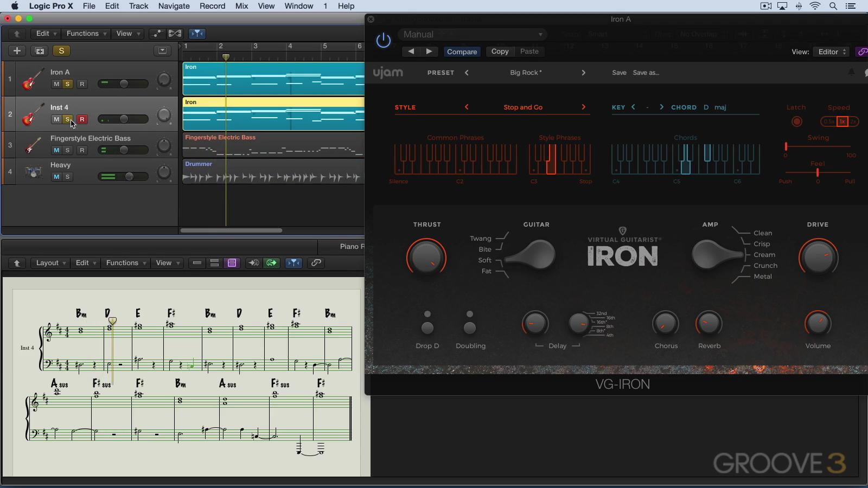Open the Window menu

[299, 6]
